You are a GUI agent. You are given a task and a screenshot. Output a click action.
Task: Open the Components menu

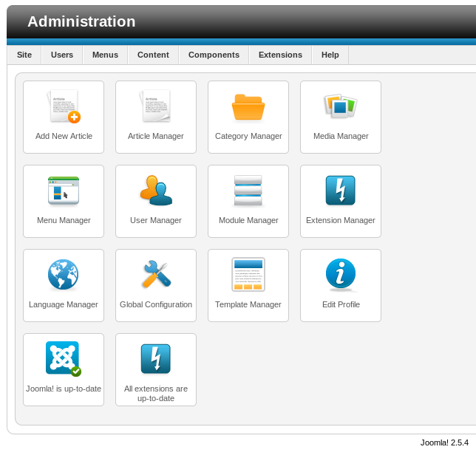click(214, 55)
